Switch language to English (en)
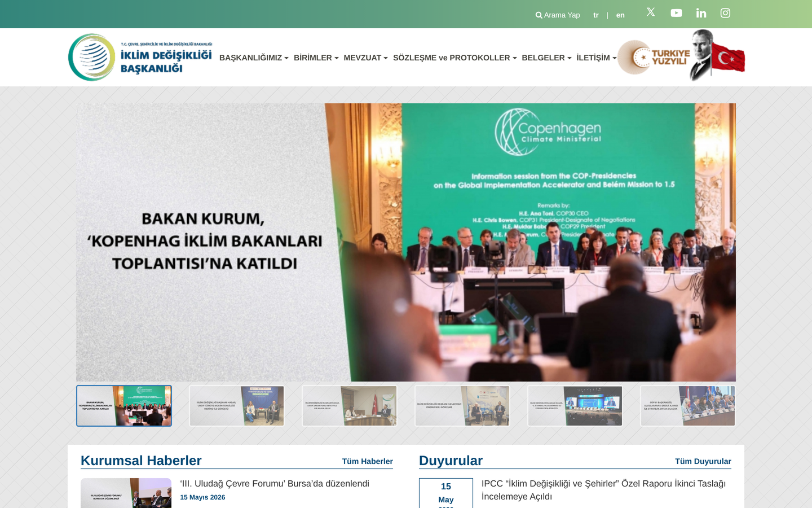Screen dimensions: 812x508 (620, 15)
